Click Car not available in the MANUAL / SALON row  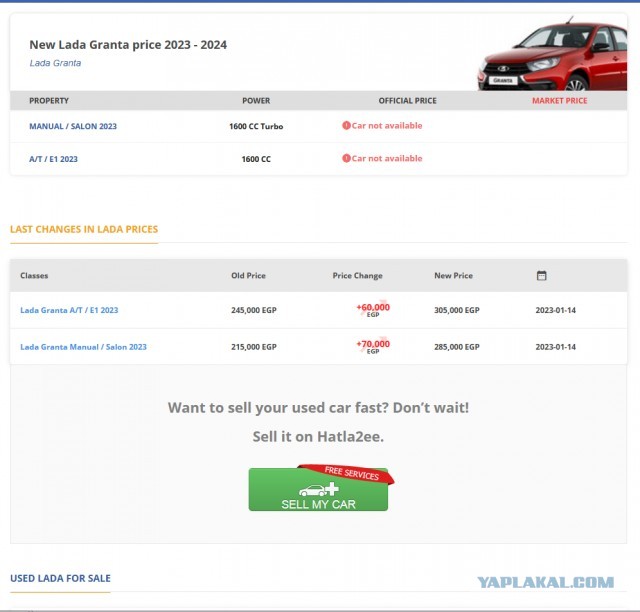pos(387,125)
